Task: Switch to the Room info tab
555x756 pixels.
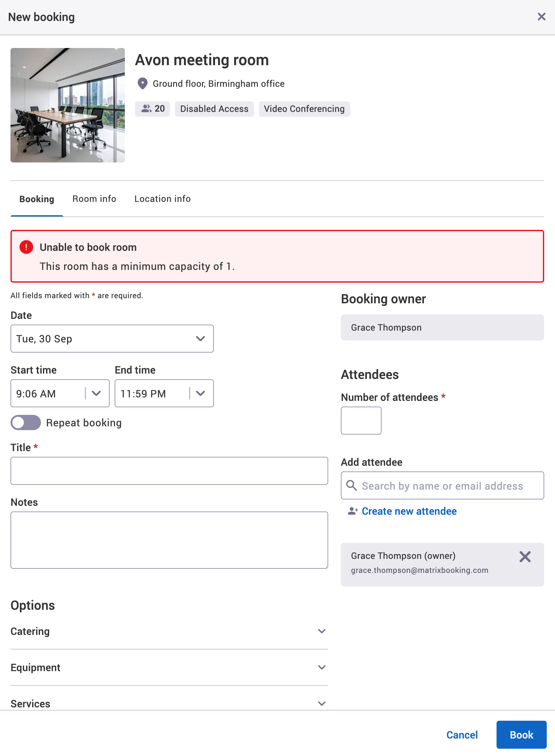Action: (x=94, y=199)
